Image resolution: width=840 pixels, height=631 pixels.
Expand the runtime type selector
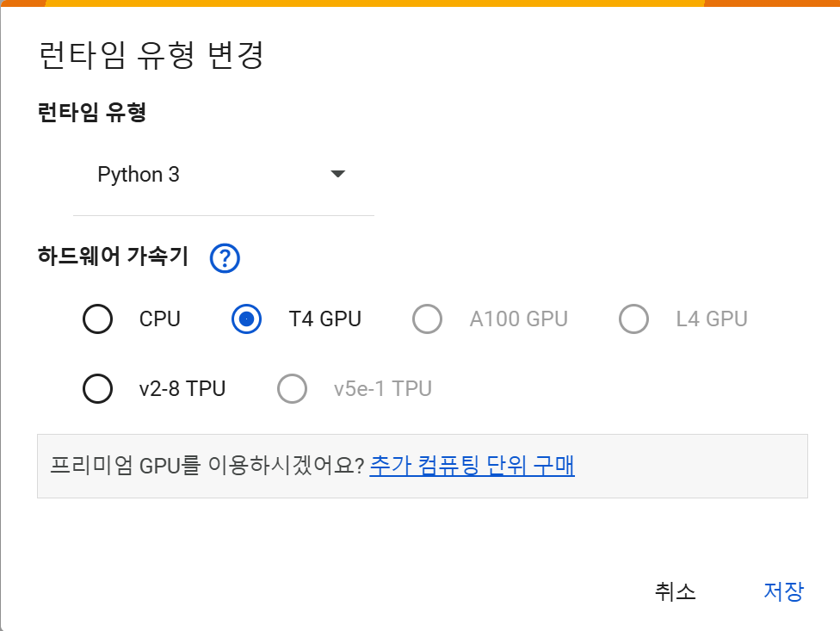tap(224, 174)
